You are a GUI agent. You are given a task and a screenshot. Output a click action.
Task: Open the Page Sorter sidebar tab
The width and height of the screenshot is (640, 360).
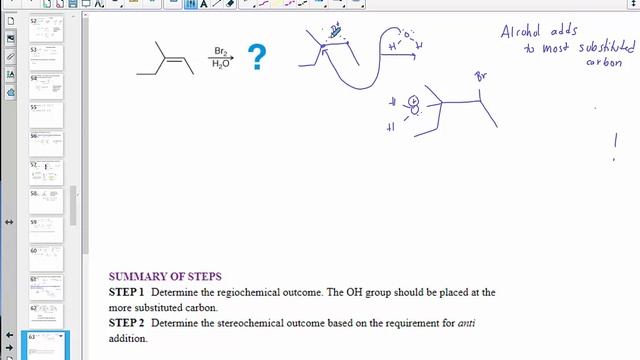coord(11,21)
